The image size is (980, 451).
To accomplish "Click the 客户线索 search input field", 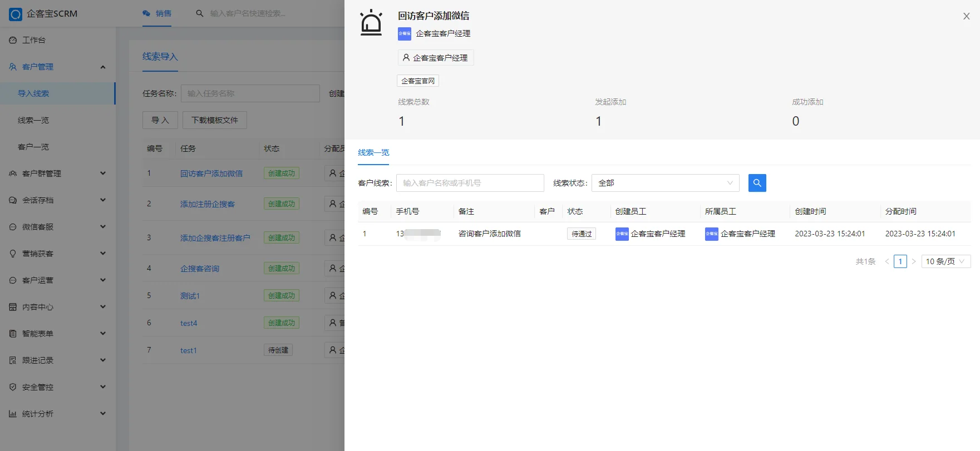I will [470, 183].
